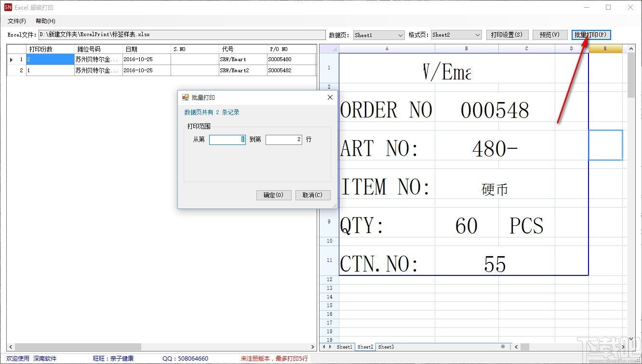Viewport: 642px width, 364px height.
Task: Open the 帮助(H) menu
Action: click(x=45, y=21)
